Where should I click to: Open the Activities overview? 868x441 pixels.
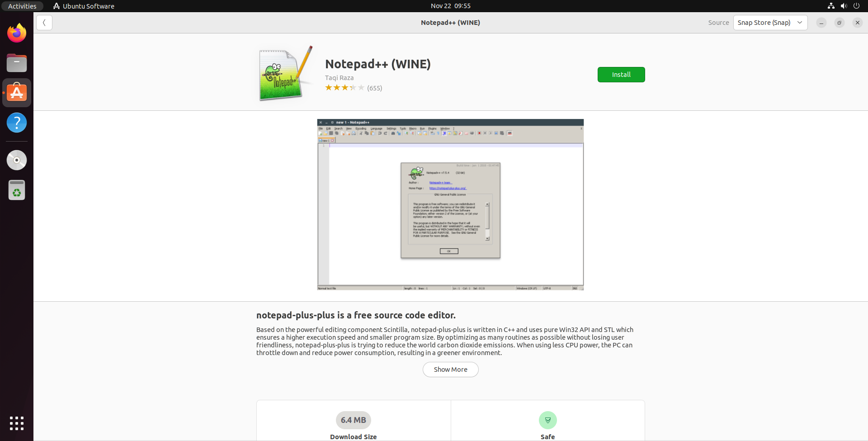coord(22,6)
